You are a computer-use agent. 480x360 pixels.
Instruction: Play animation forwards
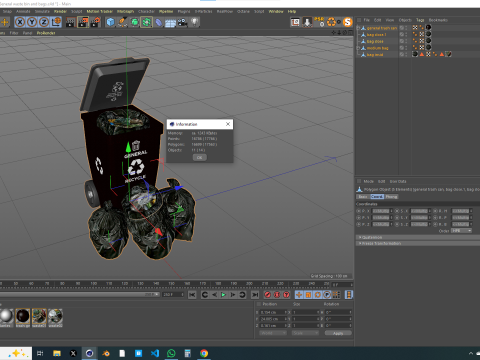click(223, 295)
